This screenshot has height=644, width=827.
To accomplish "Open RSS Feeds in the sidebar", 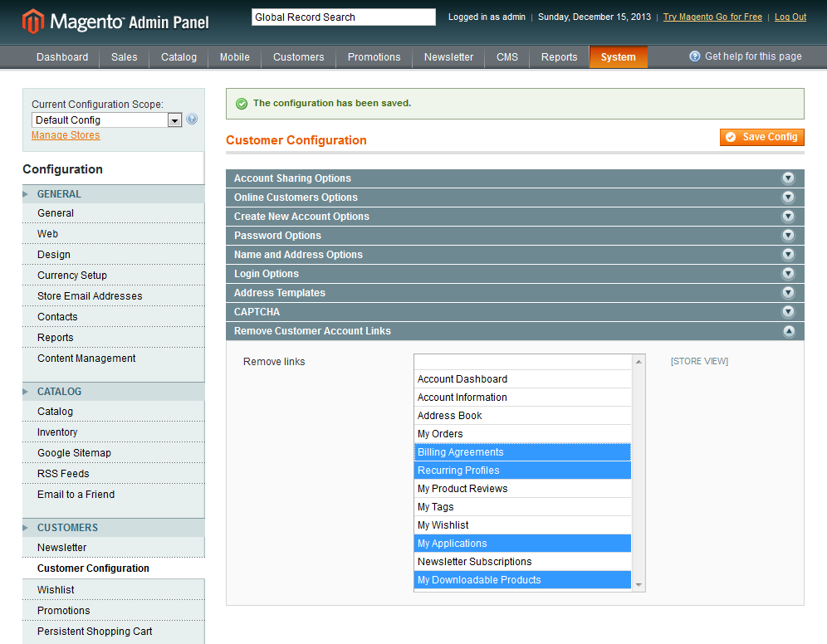I will pyautogui.click(x=114, y=473).
